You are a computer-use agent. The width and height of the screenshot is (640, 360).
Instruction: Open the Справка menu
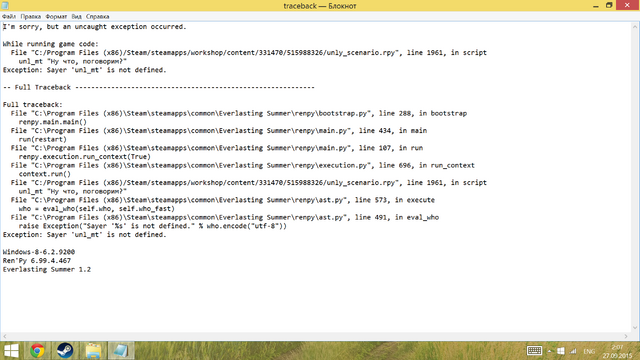pos(98,17)
